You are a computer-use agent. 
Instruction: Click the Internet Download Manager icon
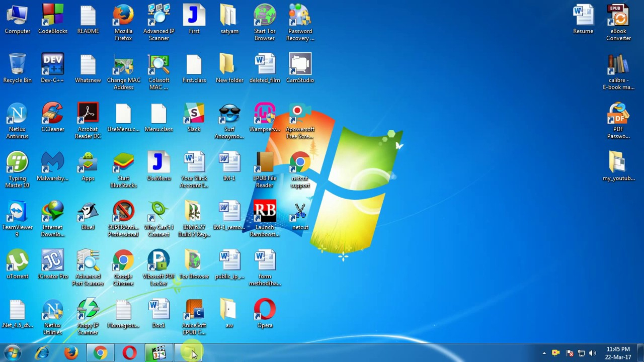click(x=53, y=219)
